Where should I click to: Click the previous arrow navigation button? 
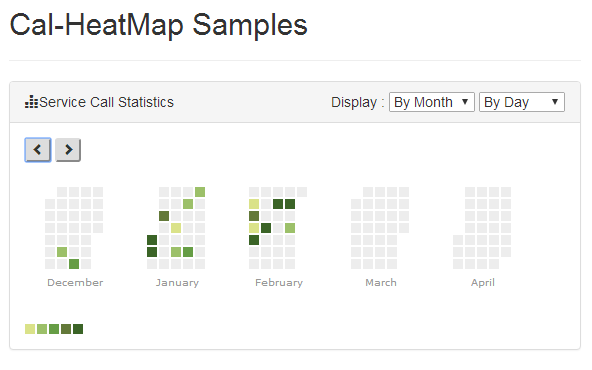pyautogui.click(x=38, y=150)
